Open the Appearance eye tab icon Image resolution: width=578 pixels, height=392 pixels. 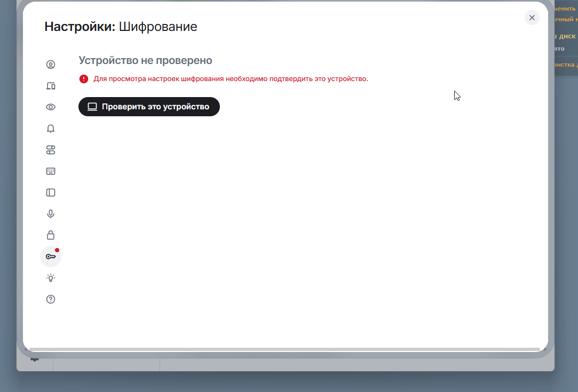[51, 107]
